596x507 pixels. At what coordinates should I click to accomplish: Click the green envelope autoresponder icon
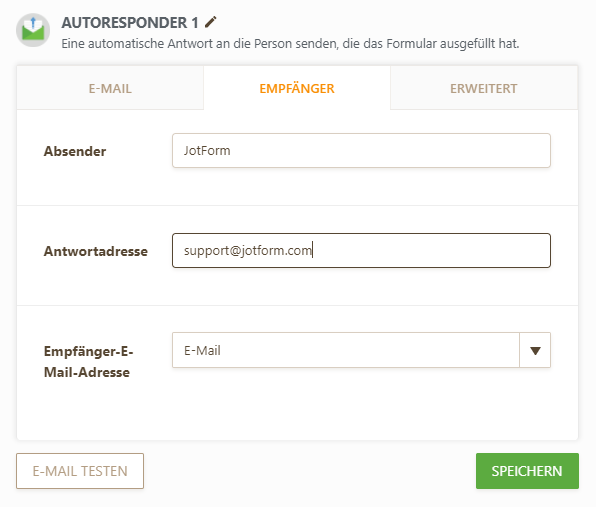point(33,30)
